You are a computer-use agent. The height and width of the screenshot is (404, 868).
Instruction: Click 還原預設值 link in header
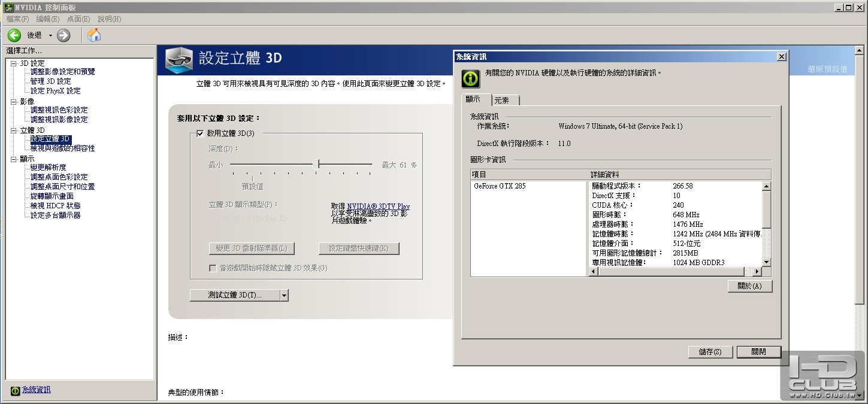827,69
